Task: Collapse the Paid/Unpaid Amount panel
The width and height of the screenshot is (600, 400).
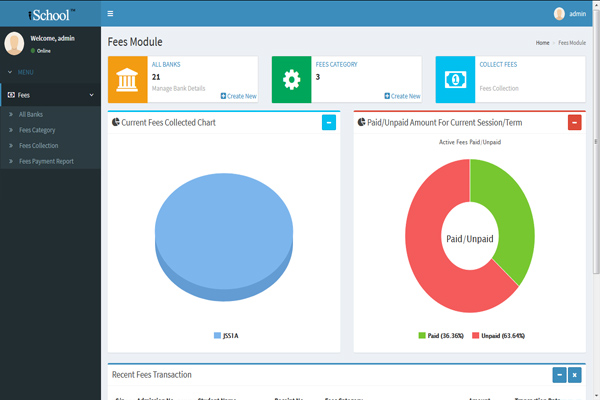Action: (574, 123)
